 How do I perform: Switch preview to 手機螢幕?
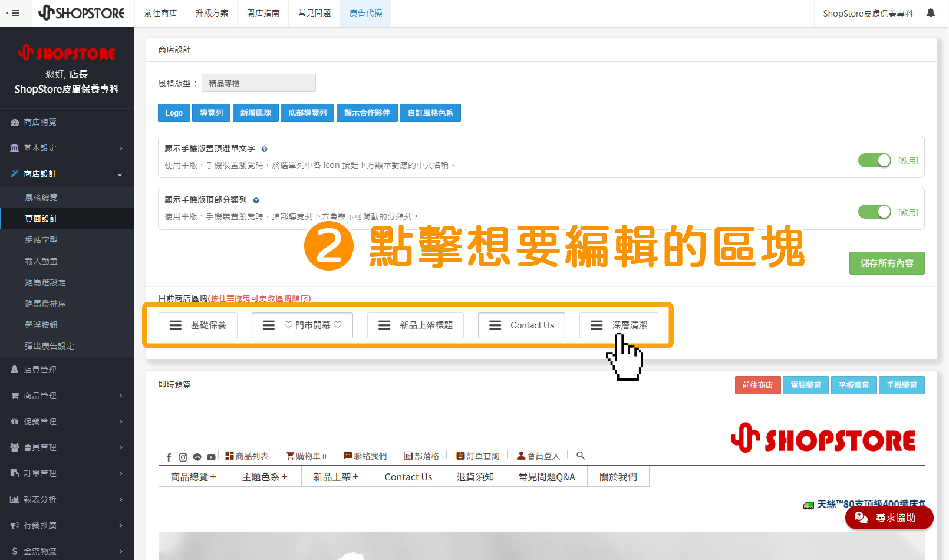pyautogui.click(x=902, y=385)
